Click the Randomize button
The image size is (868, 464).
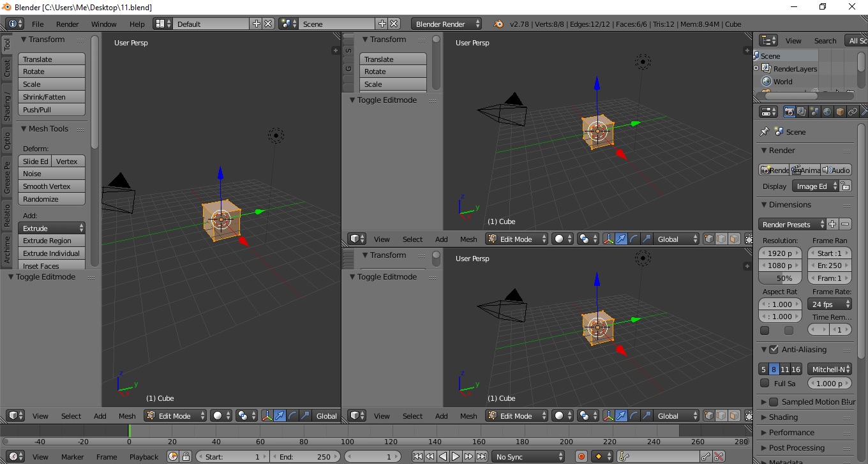coord(52,198)
